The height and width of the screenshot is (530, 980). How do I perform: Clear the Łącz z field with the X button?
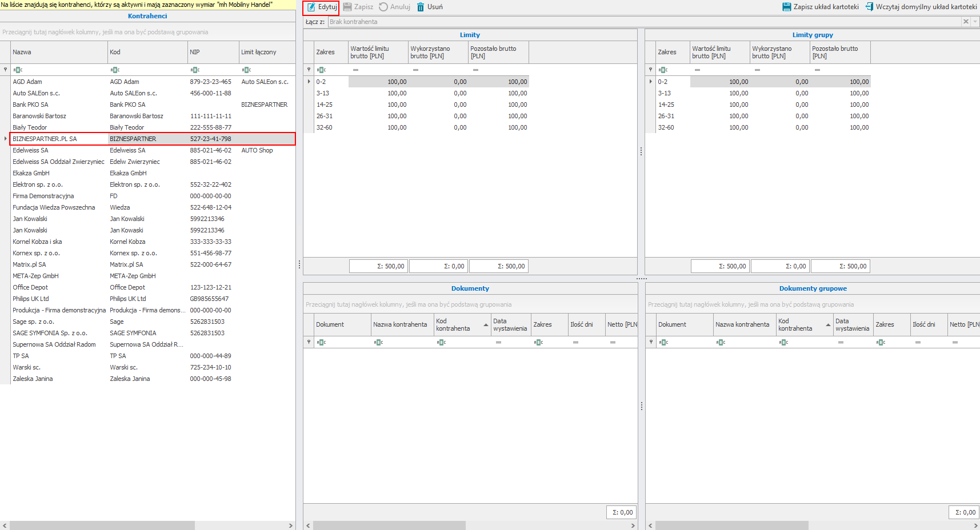(966, 22)
